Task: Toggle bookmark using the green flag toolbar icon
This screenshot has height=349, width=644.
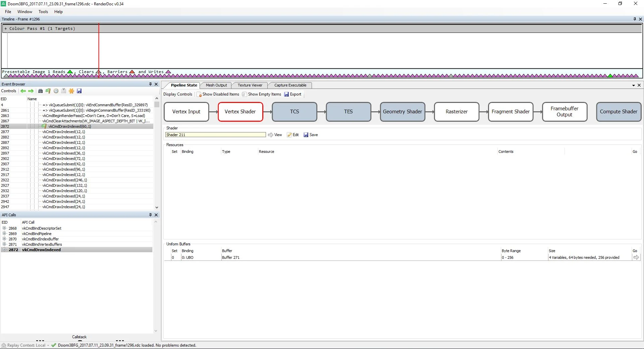Action: pos(48,91)
